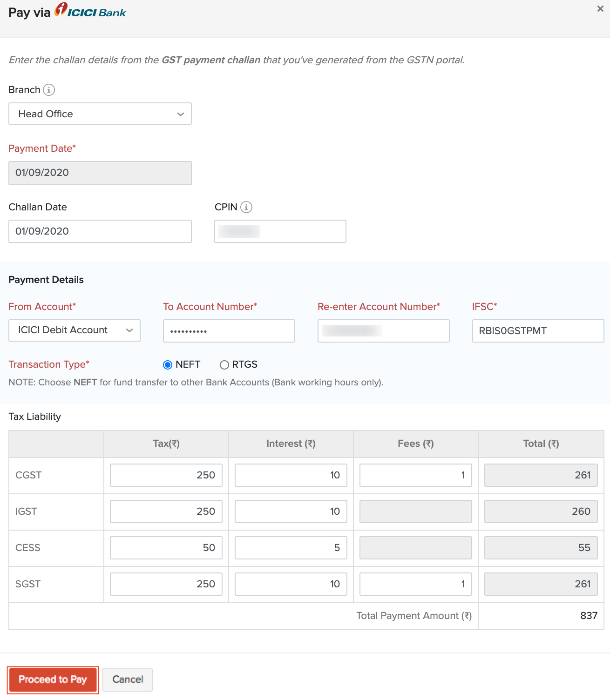Viewport: 610px width, 700px height.
Task: Click the CPIN info icon
Action: point(246,207)
